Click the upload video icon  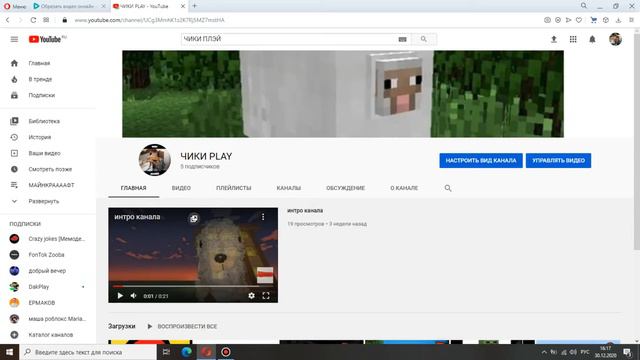point(553,39)
